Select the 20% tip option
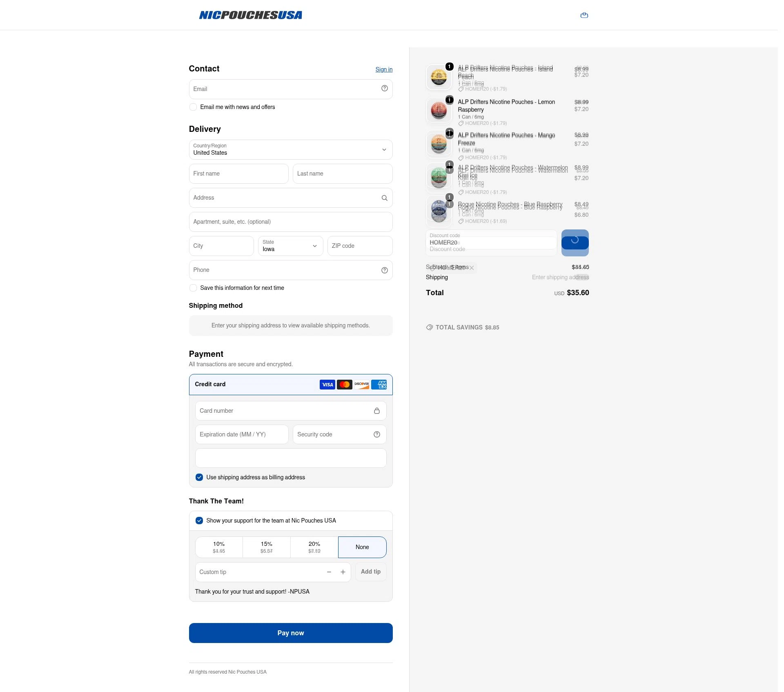This screenshot has width=784, height=692. (314, 547)
